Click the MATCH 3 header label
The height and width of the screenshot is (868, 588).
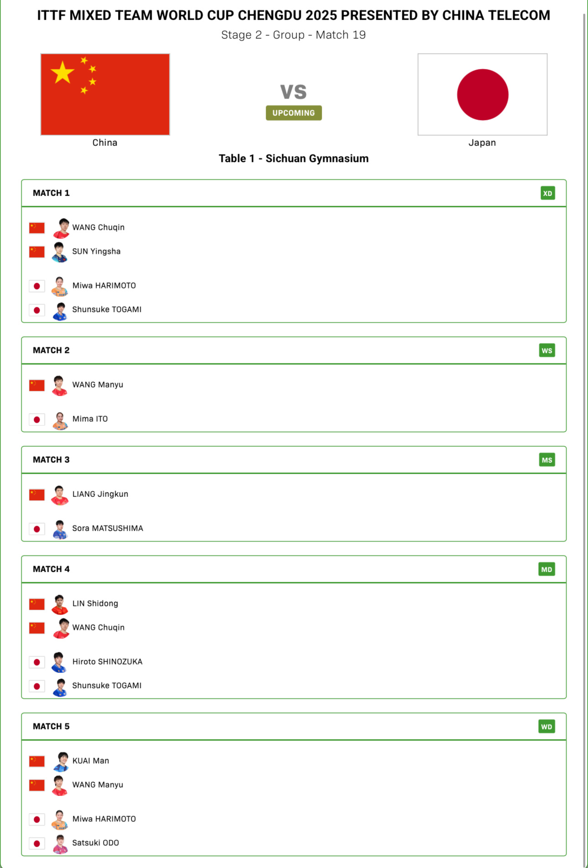[x=51, y=460]
